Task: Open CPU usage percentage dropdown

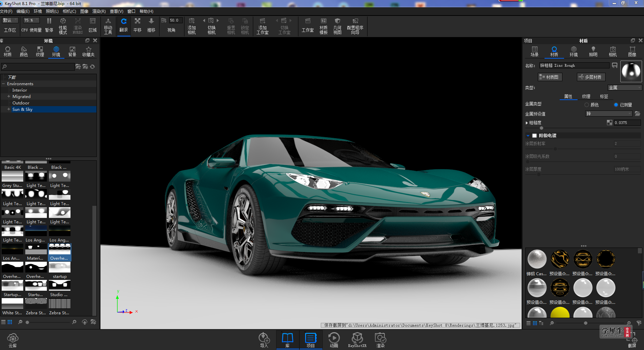Action: [31, 20]
